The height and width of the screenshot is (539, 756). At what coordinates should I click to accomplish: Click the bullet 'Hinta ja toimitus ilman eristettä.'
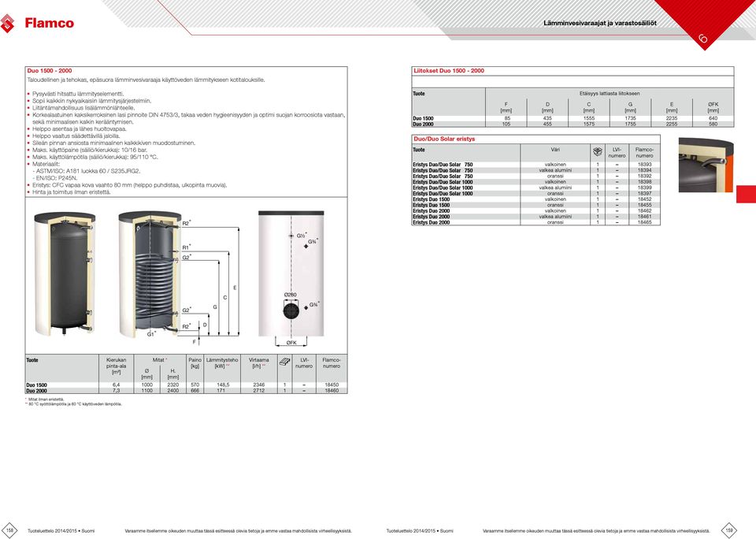pyautogui.click(x=72, y=192)
